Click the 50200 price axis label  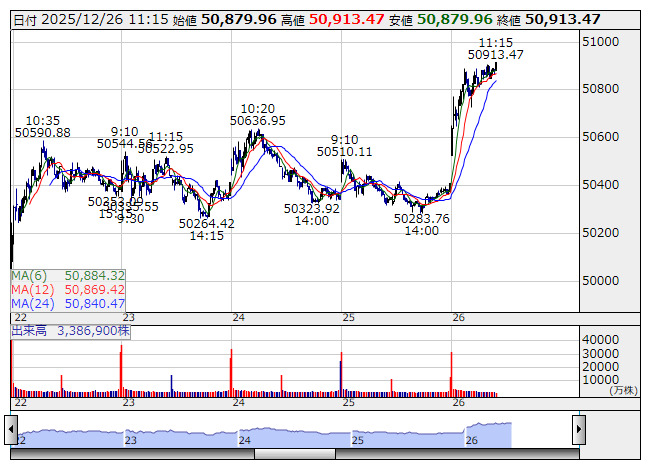coord(601,233)
